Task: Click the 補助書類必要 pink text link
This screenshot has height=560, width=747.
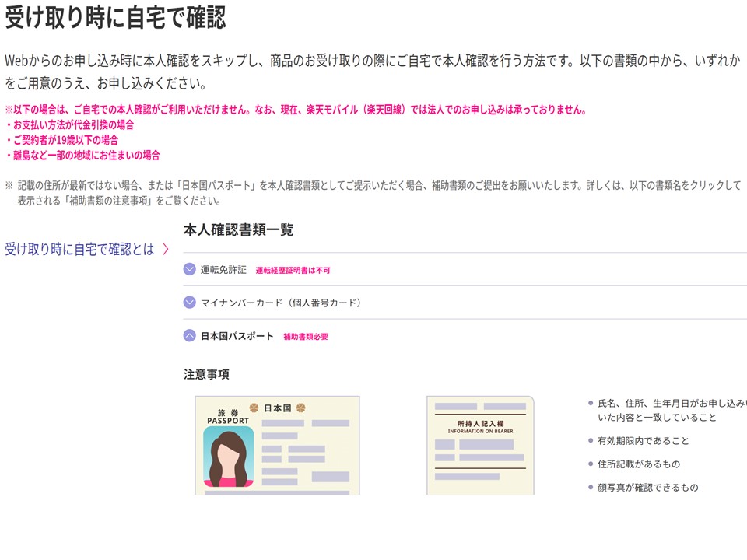Action: click(303, 338)
